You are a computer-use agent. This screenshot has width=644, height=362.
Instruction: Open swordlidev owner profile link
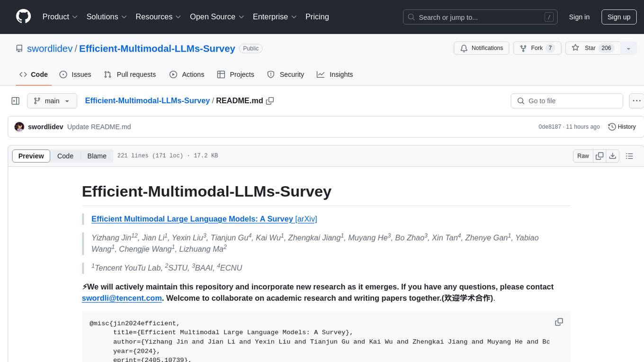pos(50,48)
